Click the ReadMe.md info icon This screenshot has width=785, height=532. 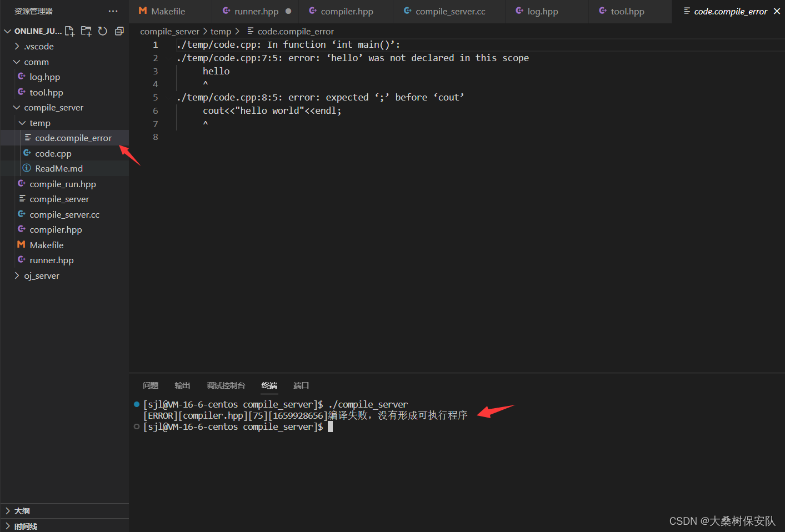tap(27, 168)
